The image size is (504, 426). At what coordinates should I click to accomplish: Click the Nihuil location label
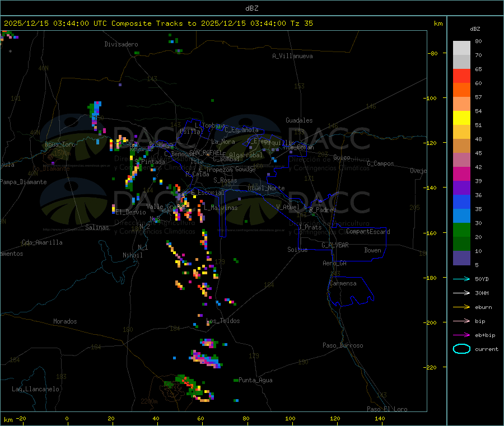tap(132, 255)
